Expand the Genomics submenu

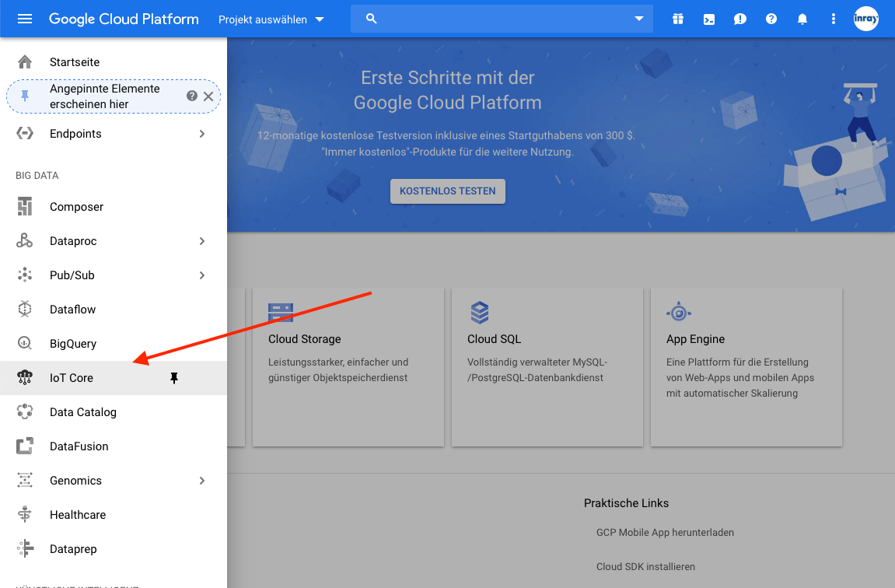[x=202, y=480]
